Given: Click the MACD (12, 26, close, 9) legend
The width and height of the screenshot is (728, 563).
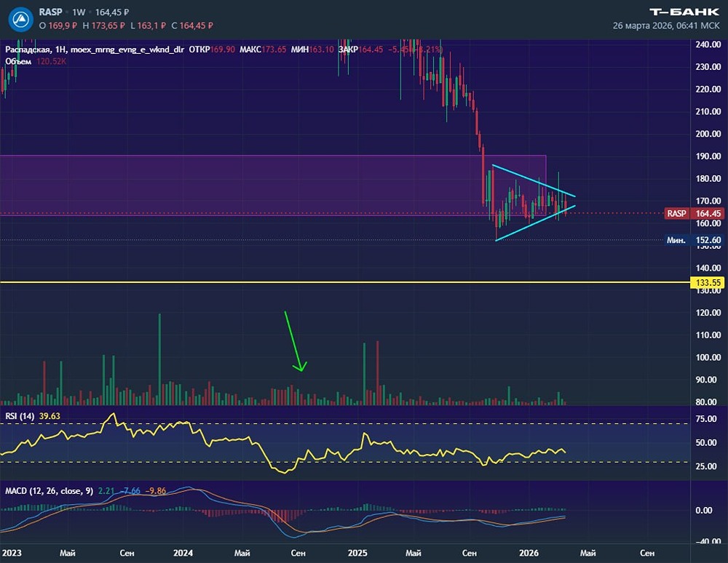Looking at the screenshot, I should tap(50, 491).
